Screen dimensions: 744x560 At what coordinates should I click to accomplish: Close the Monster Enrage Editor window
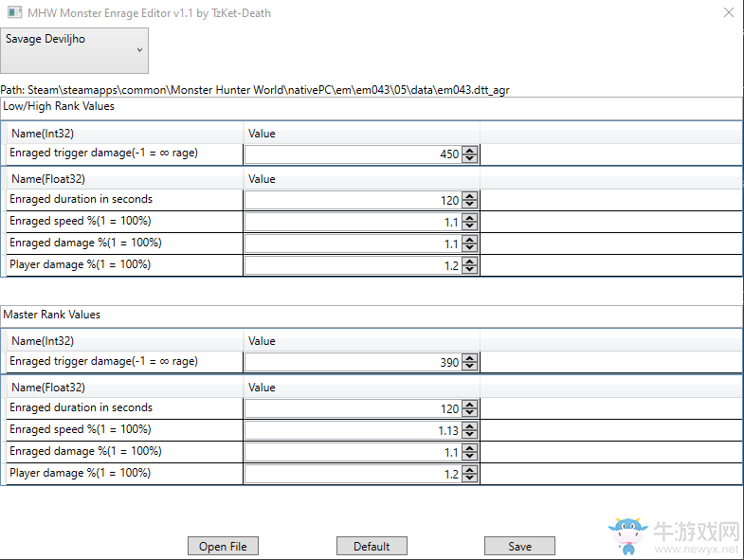point(729,13)
